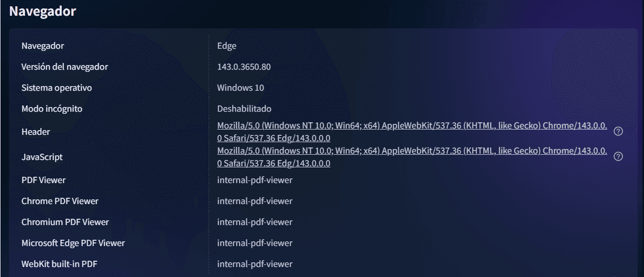Viewport: 644px width, 277px height.
Task: Click the Microsoft Edge PDF Viewer label
Action: point(73,243)
